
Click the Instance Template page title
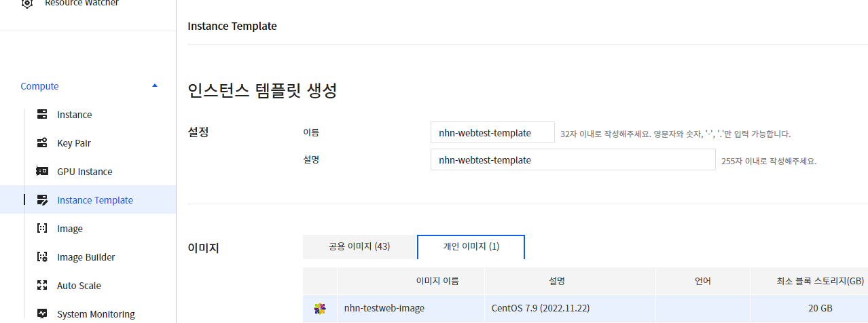[232, 26]
